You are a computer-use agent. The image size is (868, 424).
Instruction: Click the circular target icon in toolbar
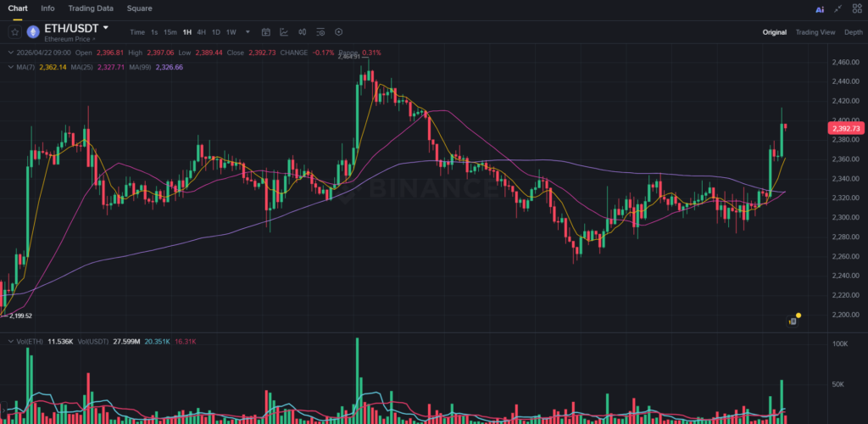click(x=339, y=32)
